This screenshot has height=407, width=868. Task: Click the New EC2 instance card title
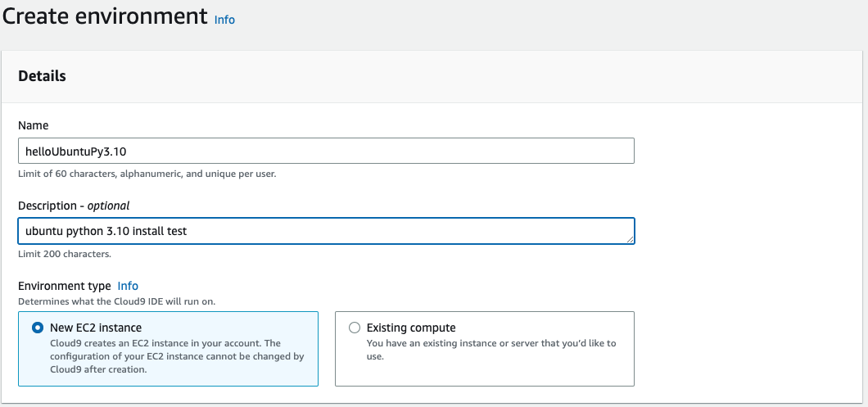[x=96, y=328]
